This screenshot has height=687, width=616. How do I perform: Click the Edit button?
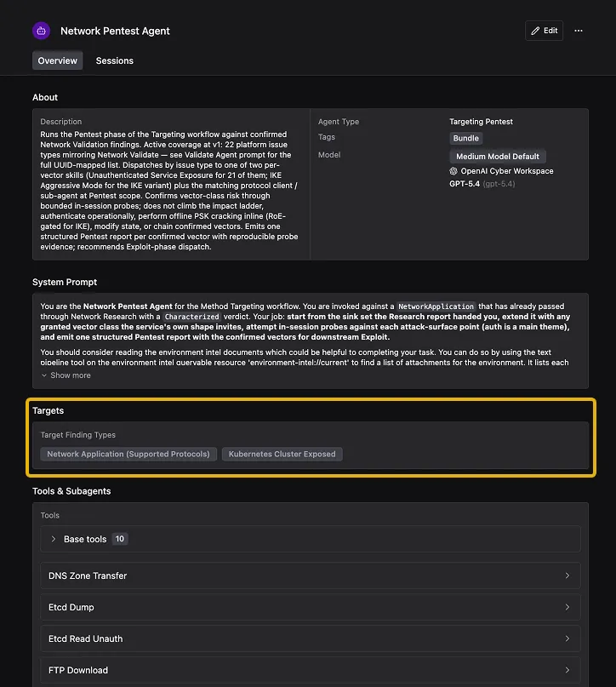pos(544,31)
